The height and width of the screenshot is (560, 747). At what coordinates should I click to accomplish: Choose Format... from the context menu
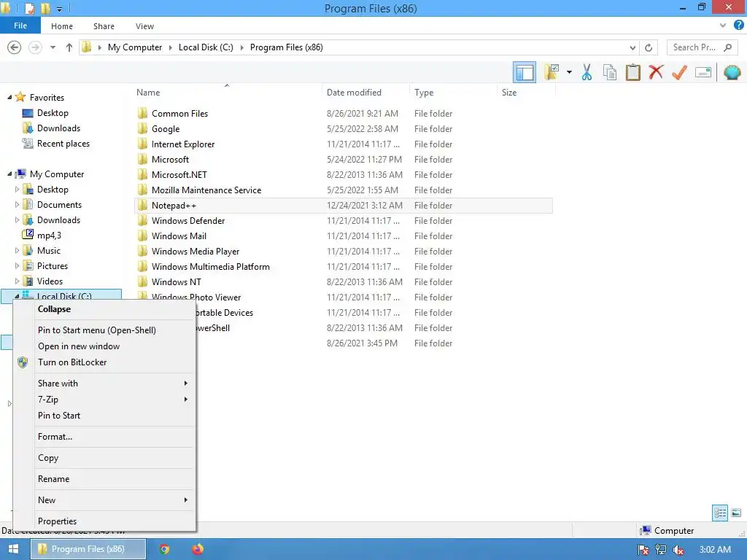pos(115,437)
